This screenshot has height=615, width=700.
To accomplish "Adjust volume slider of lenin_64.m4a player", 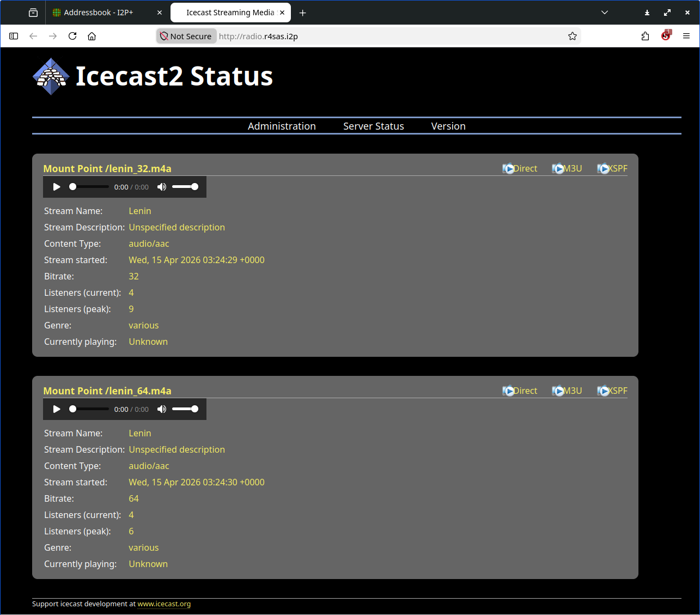I will point(185,409).
